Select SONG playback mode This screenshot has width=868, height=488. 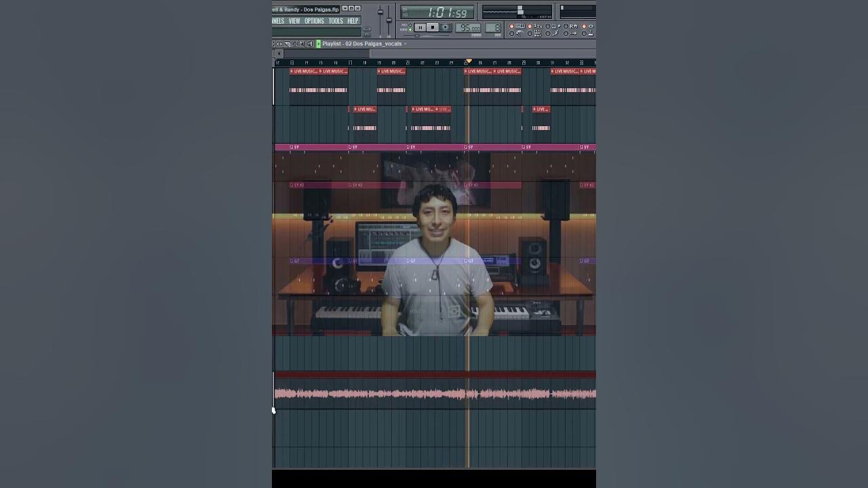pos(410,30)
